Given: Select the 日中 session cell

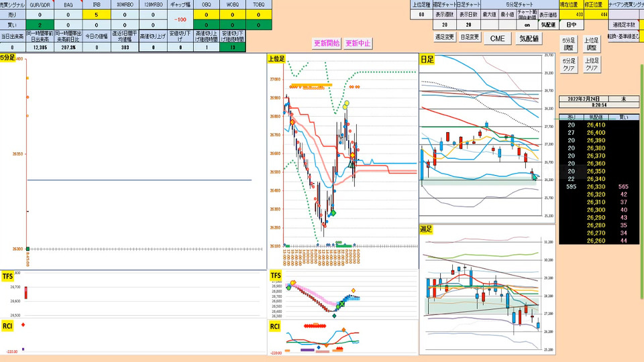Looking at the screenshot, I should pos(572,25).
